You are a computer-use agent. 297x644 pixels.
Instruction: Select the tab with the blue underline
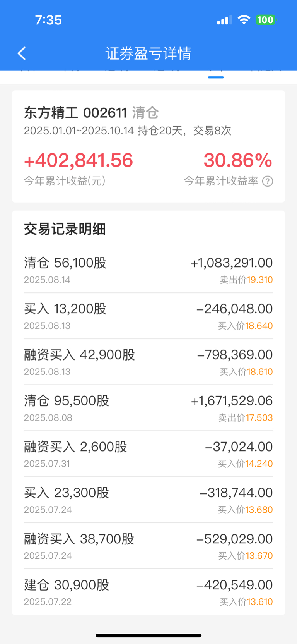(x=216, y=74)
